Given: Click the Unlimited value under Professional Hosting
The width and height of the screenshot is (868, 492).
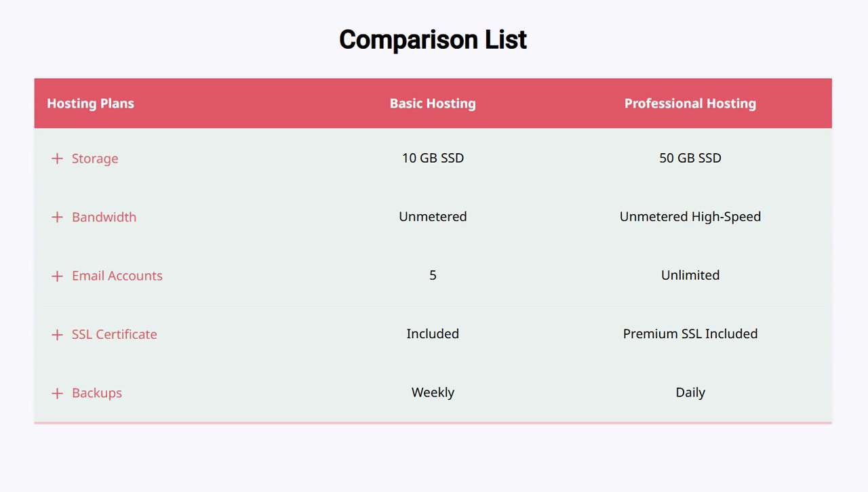Looking at the screenshot, I should (690, 275).
